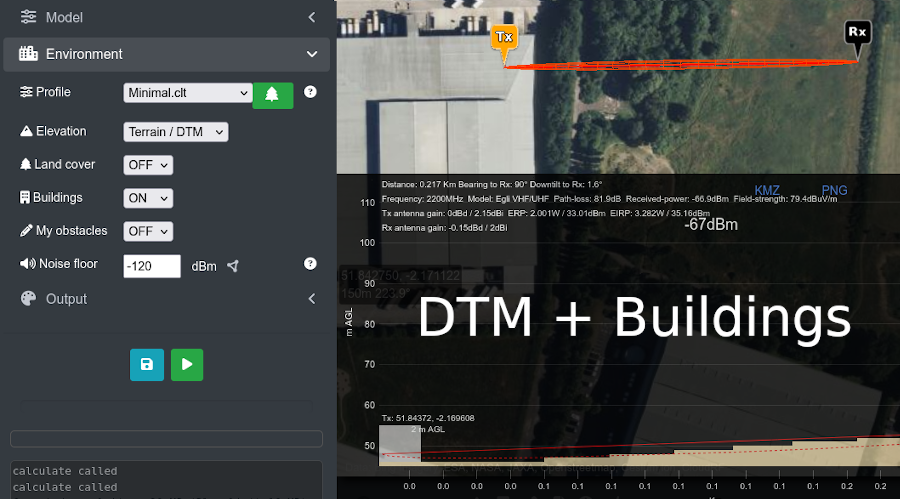Open the My obstacles OFF dropdown
900x499 pixels.
pyautogui.click(x=148, y=231)
